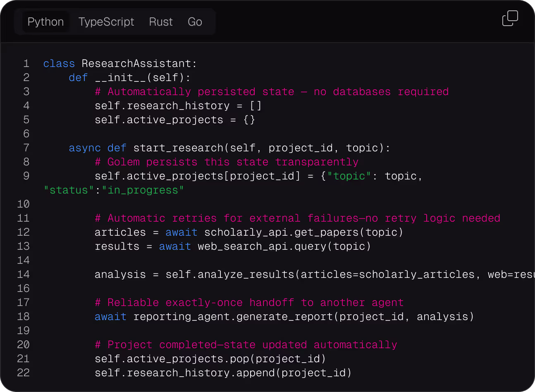This screenshot has width=535, height=392.
Task: Select the Python tab
Action: [x=45, y=22]
